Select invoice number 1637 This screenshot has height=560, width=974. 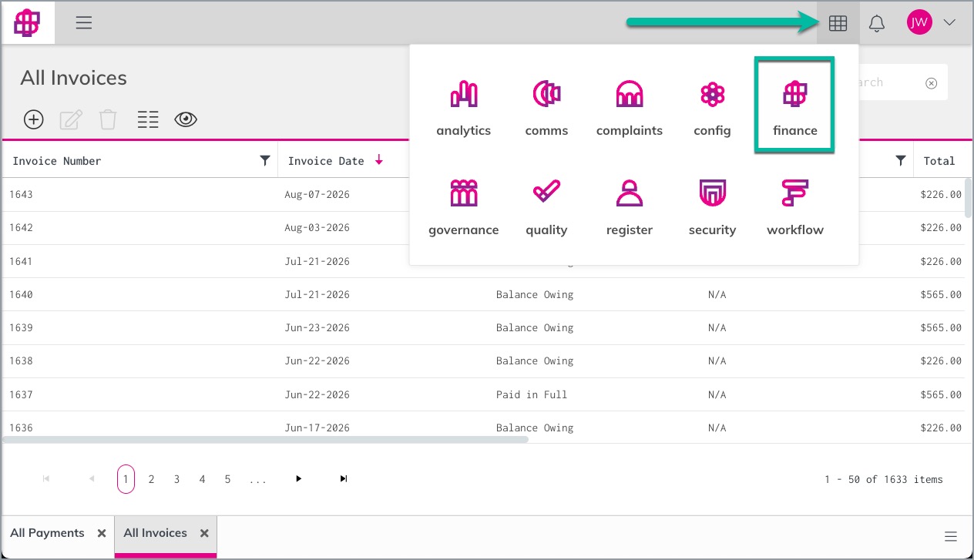pos(21,394)
